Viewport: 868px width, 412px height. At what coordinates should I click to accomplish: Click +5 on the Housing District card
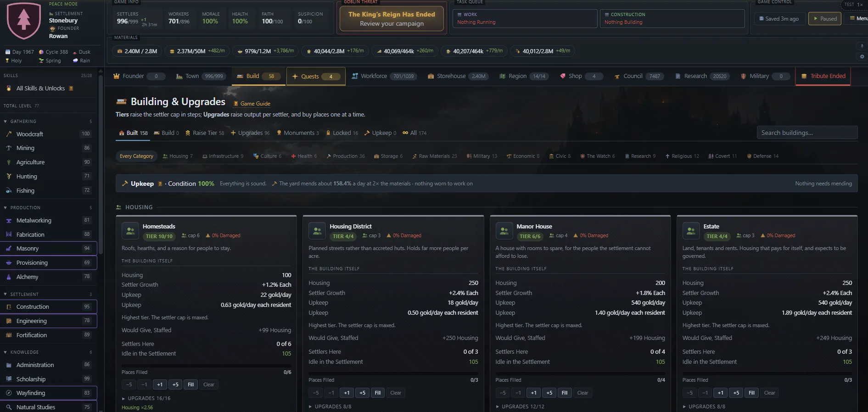coord(362,393)
